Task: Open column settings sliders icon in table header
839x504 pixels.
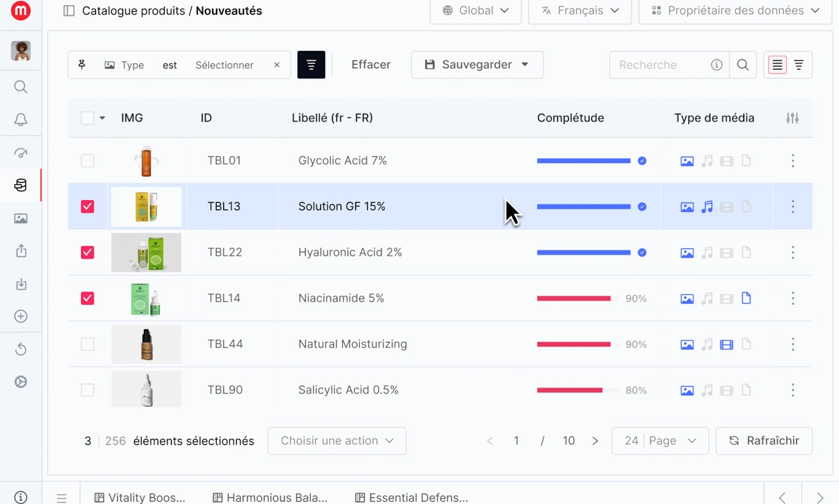Action: [792, 118]
